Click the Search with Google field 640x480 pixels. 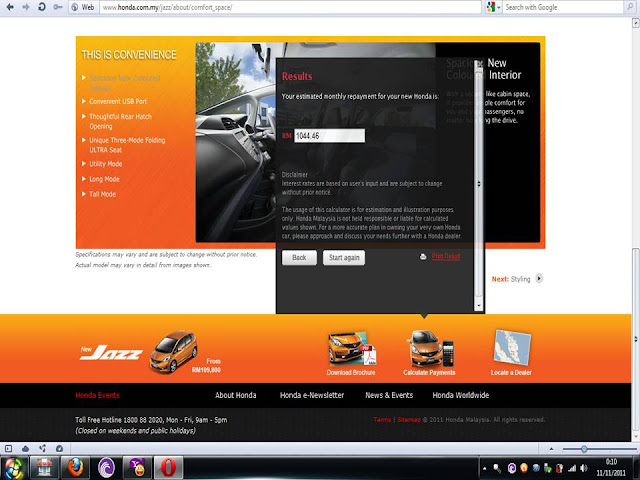[563, 7]
